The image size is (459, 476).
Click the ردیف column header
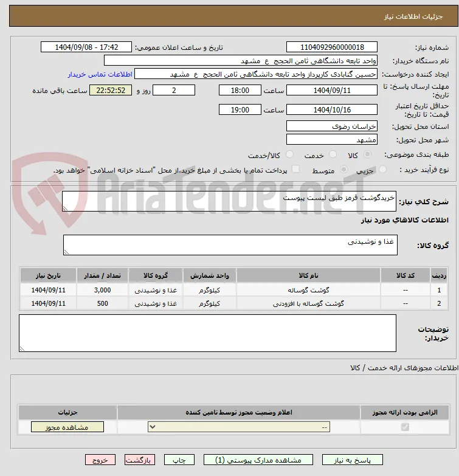tap(439, 275)
